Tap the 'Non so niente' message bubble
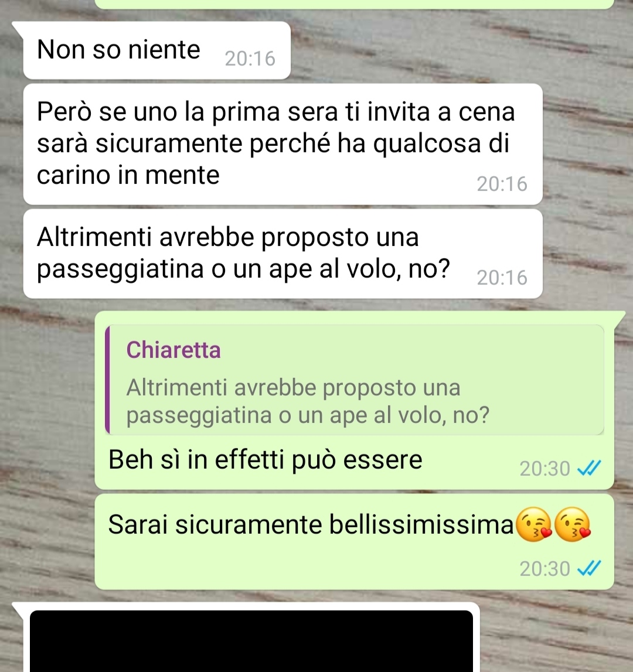The width and height of the screenshot is (633, 672). 156,50
